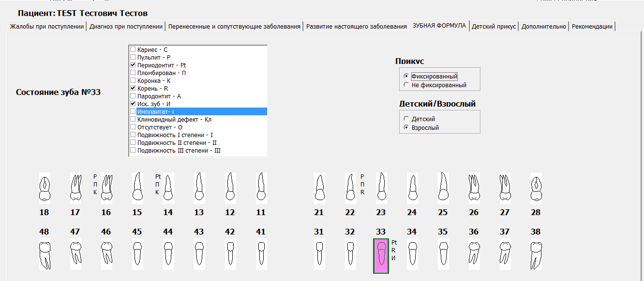Choose Детский radio option
644x281 pixels.
(405, 119)
